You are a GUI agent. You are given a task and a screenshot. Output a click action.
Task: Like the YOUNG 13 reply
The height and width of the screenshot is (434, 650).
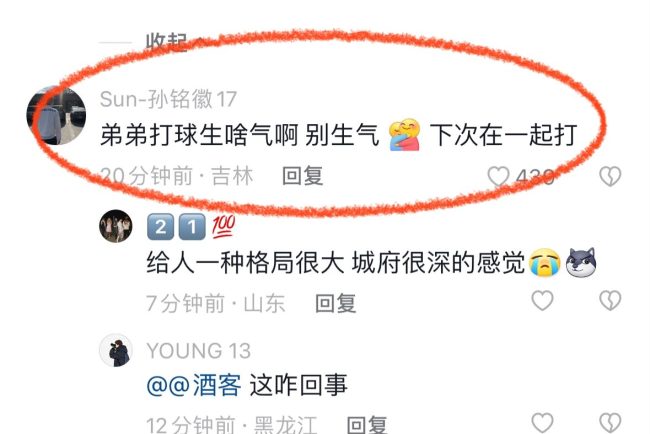tap(543, 423)
